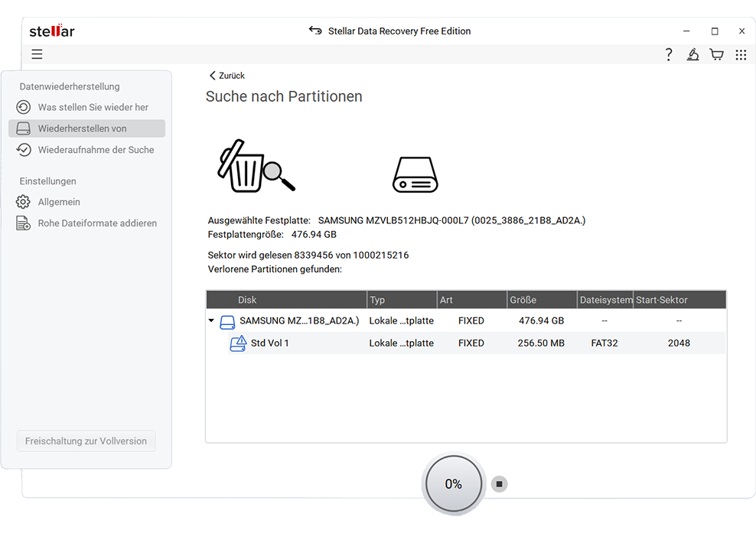Sort by the Typ column header
The width and height of the screenshot is (756, 533).
coord(402,300)
